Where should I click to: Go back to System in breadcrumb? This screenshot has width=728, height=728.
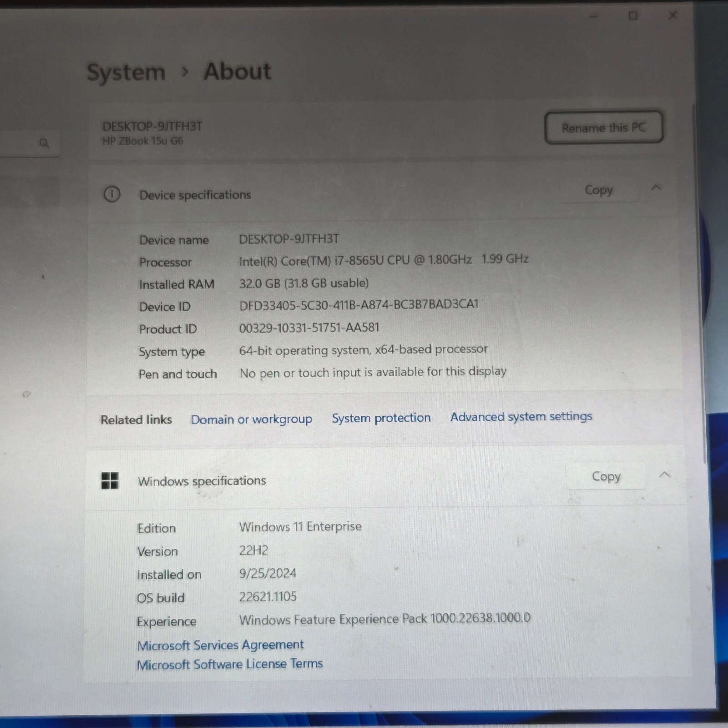126,72
